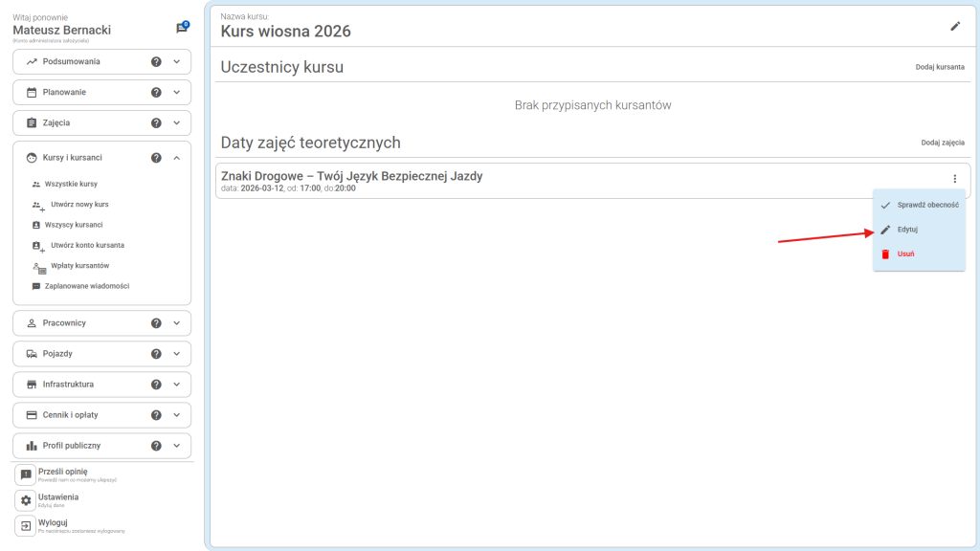This screenshot has height=551, width=980.
Task: Select Sprawdź obecność menu option
Action: tap(926, 205)
